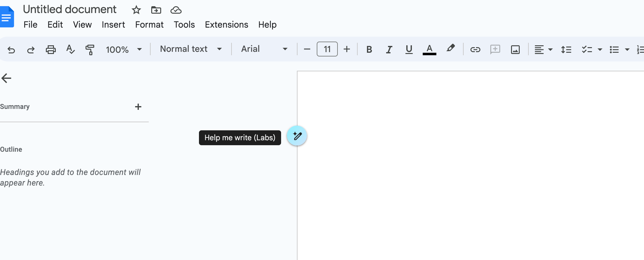The width and height of the screenshot is (644, 260).
Task: Print the document
Action: 51,50
